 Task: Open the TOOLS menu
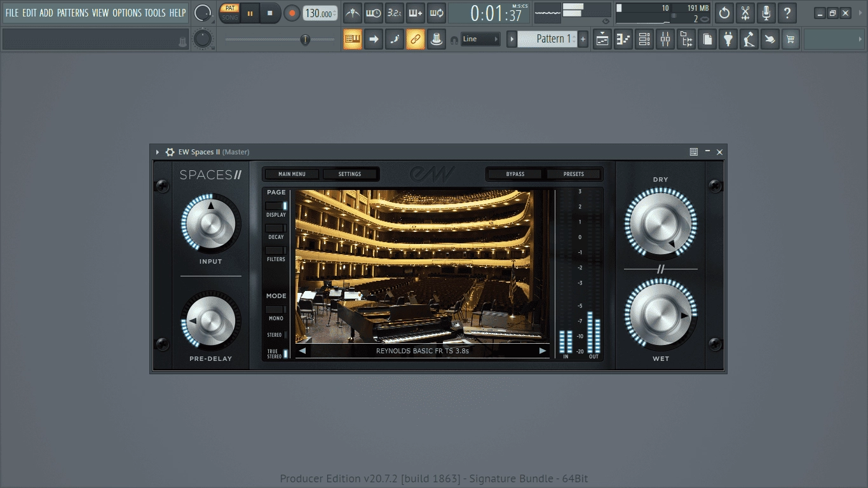(155, 13)
